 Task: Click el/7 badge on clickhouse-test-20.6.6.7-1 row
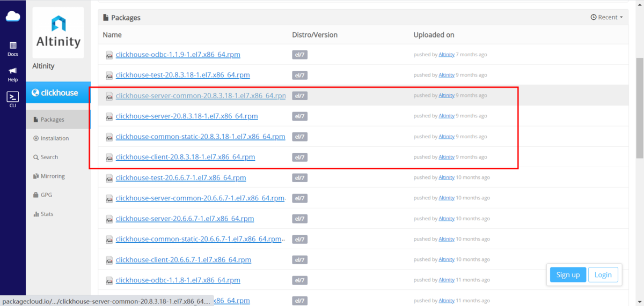coord(299,177)
